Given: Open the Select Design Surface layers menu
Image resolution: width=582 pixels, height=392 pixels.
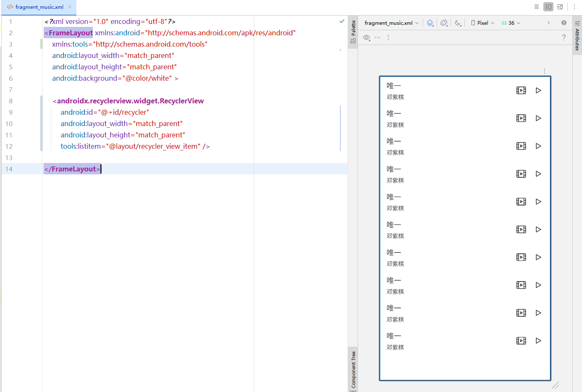Looking at the screenshot, I should (x=430, y=23).
